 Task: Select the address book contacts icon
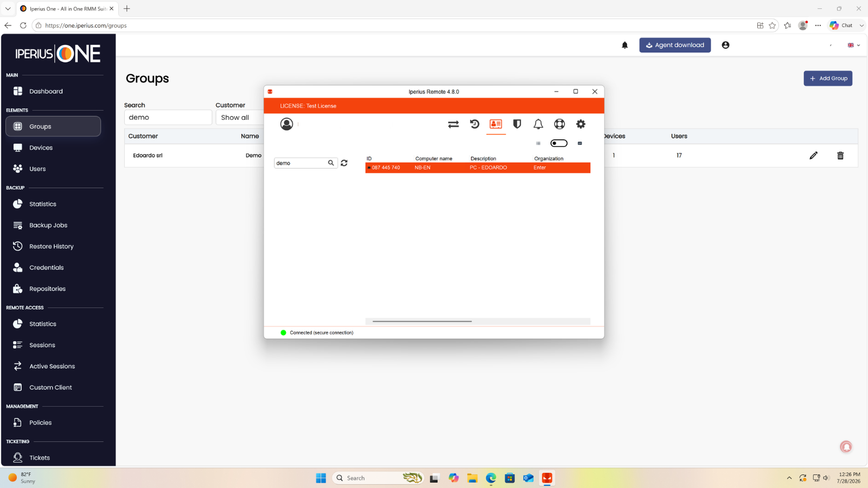[x=496, y=124]
